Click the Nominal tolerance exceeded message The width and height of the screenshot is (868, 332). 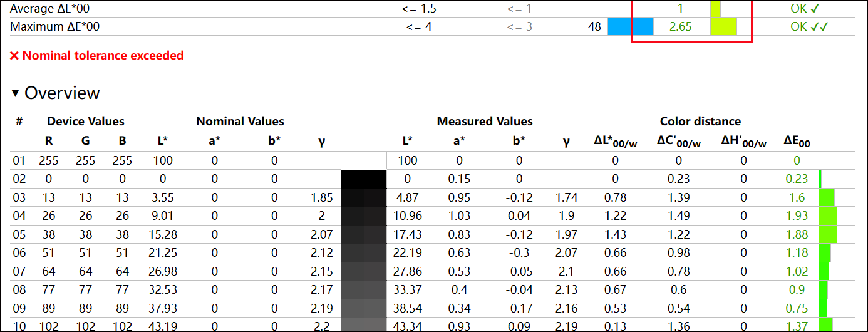(x=103, y=56)
